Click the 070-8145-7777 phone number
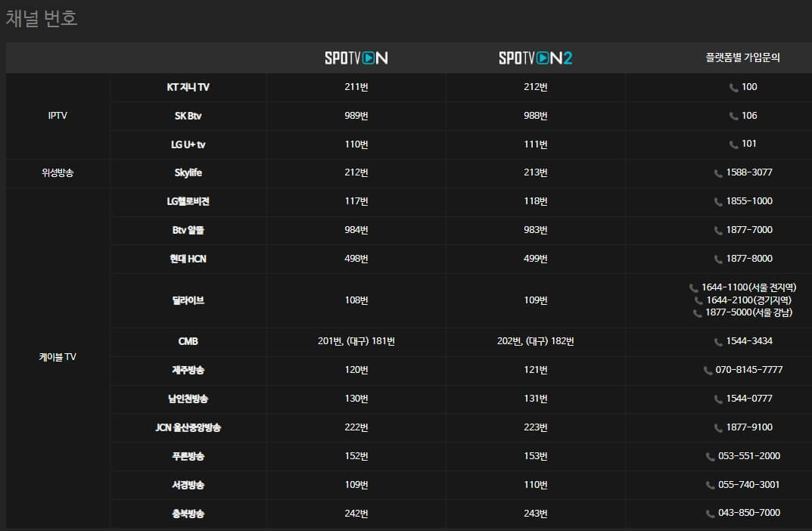 click(x=749, y=370)
